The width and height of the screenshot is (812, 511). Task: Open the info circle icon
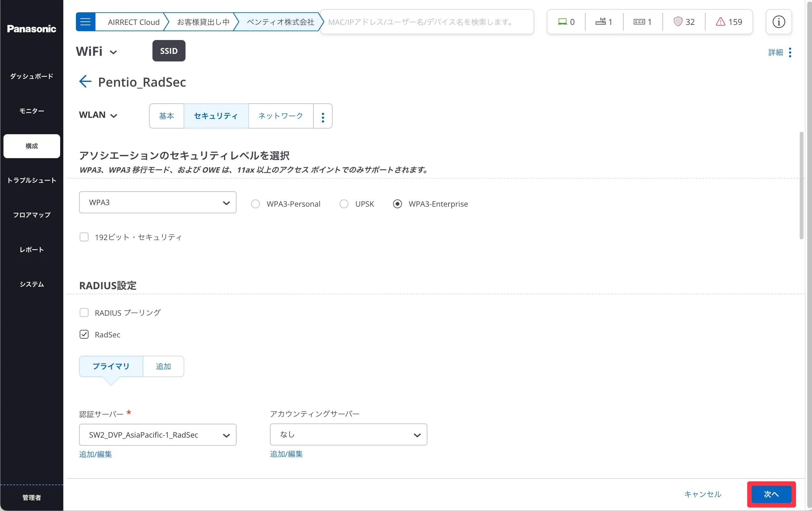click(778, 22)
